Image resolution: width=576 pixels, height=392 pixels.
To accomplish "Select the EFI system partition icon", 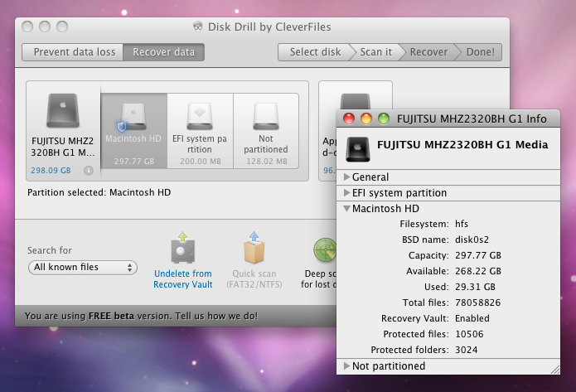I will tap(200, 116).
